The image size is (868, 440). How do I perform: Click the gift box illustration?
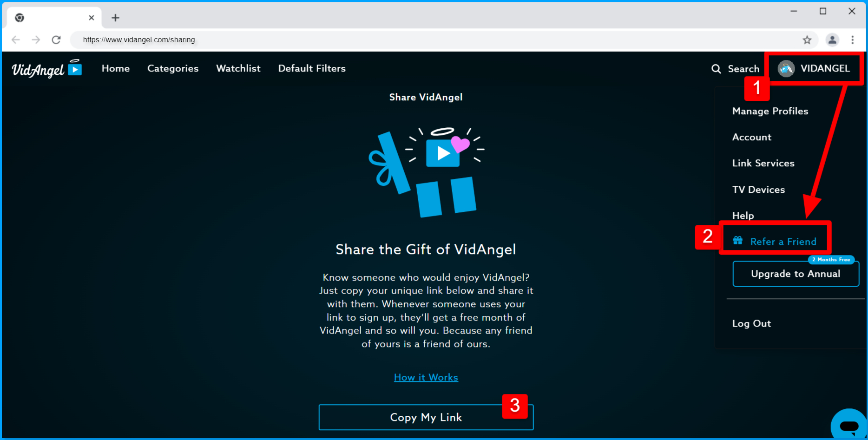point(426,172)
